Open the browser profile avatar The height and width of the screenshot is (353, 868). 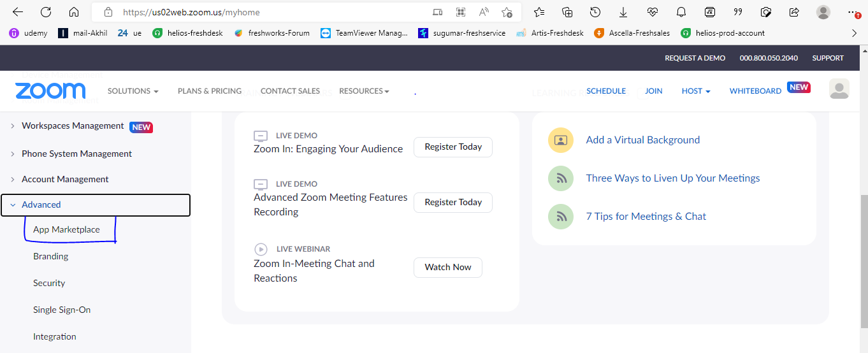(823, 12)
